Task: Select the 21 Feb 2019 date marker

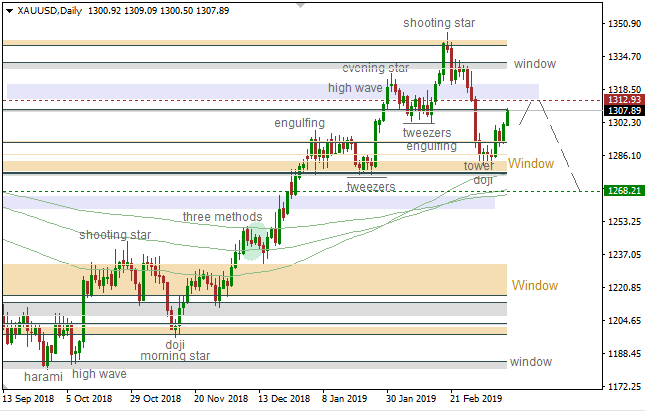Action: tap(475, 397)
